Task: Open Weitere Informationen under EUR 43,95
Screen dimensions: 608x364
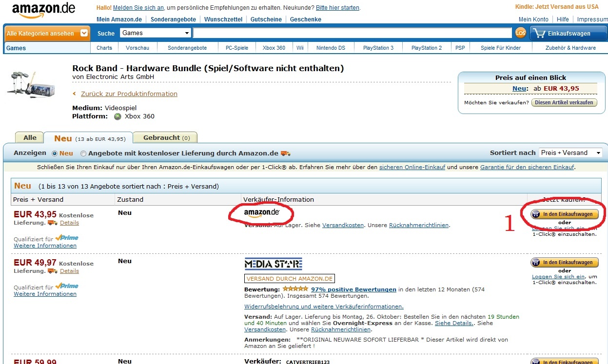Action: click(x=45, y=246)
